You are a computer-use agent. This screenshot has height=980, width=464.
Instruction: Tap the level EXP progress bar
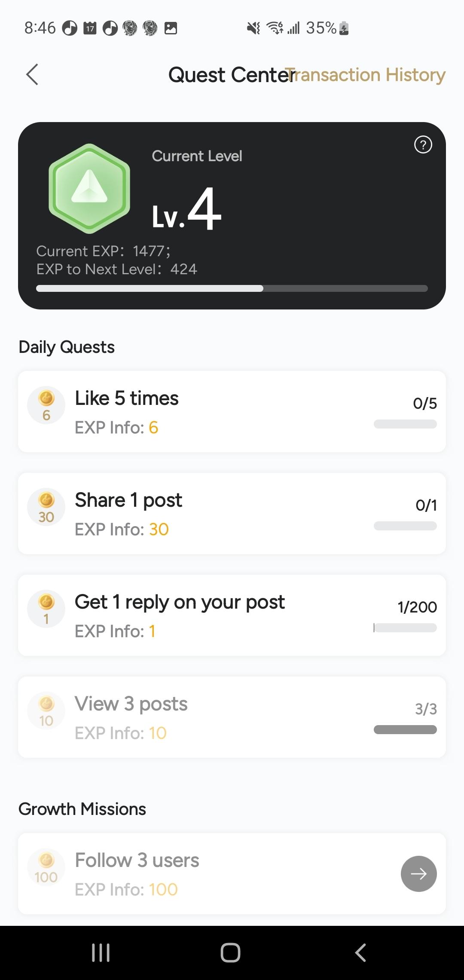232,288
